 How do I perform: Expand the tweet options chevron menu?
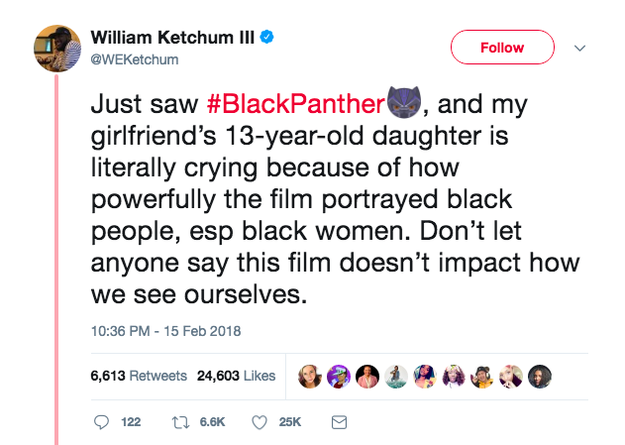pyautogui.click(x=579, y=47)
